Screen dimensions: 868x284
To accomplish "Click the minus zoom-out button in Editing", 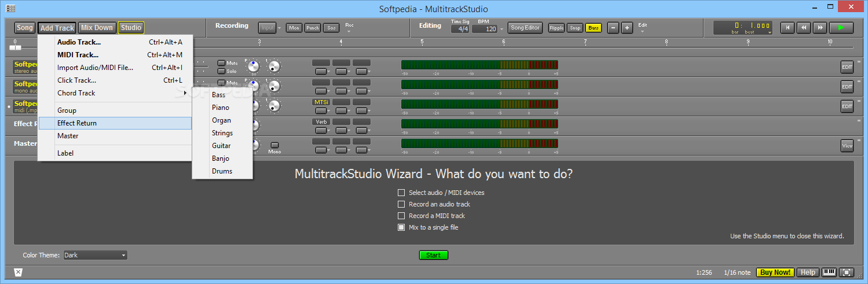I will pyautogui.click(x=613, y=28).
